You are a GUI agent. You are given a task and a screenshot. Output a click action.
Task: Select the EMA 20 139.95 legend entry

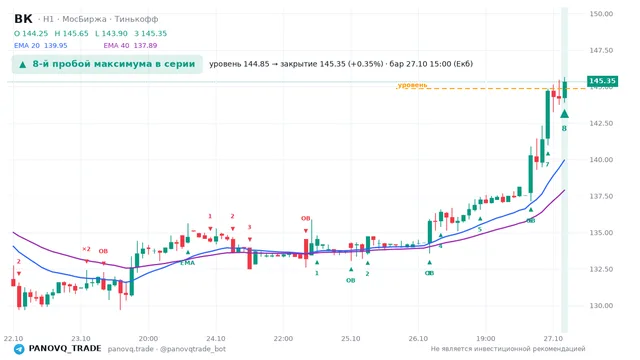(x=40, y=45)
